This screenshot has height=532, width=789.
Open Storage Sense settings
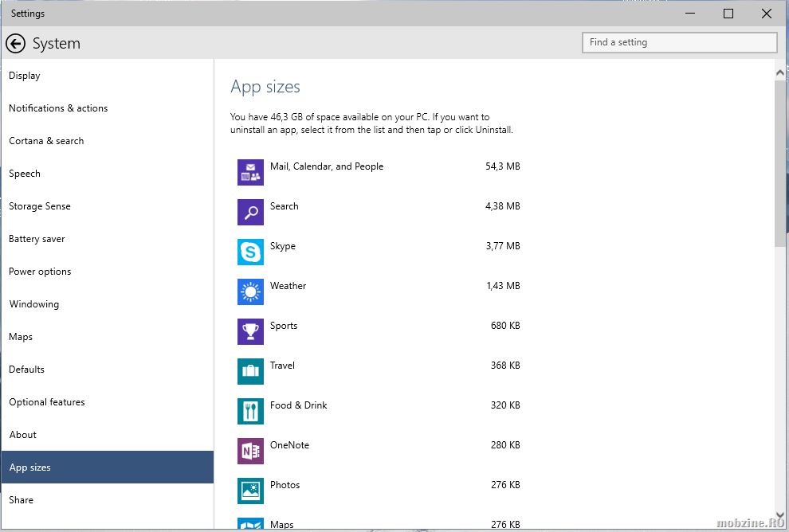click(x=107, y=206)
